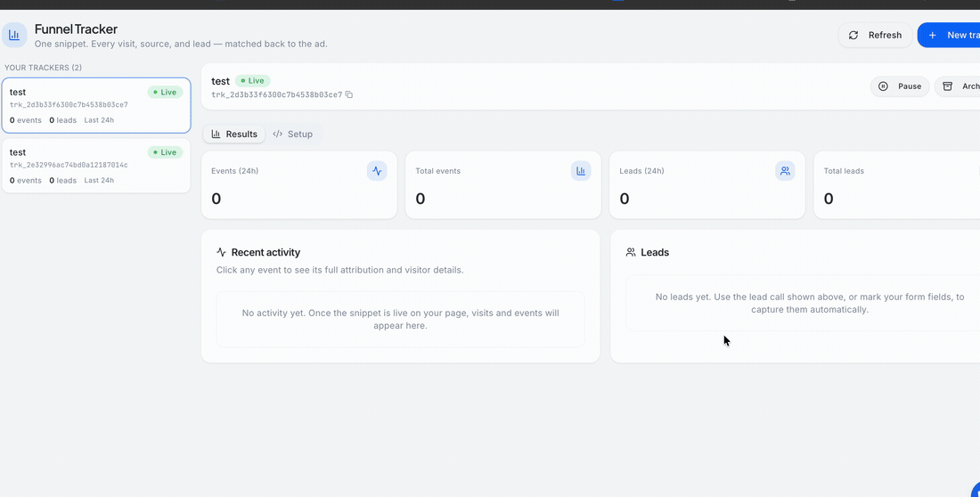This screenshot has height=497, width=980.
Task: Click the YOUR TRACKERS (2) heading
Action: coord(43,68)
